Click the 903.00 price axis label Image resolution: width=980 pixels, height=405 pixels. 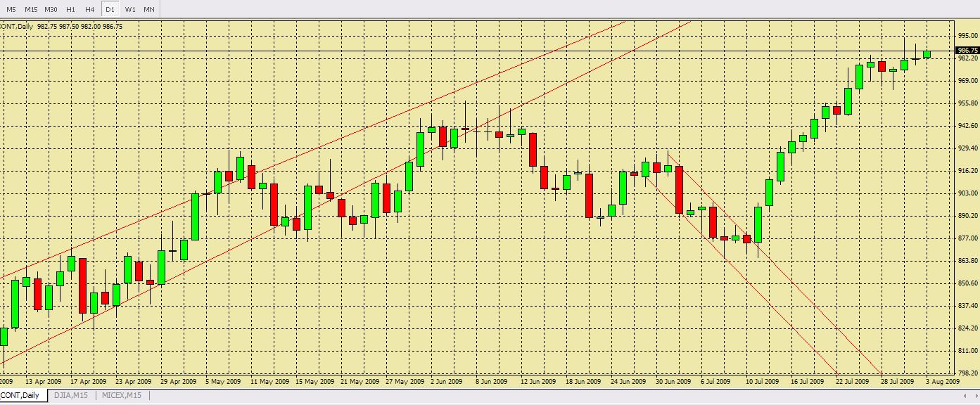(x=967, y=193)
